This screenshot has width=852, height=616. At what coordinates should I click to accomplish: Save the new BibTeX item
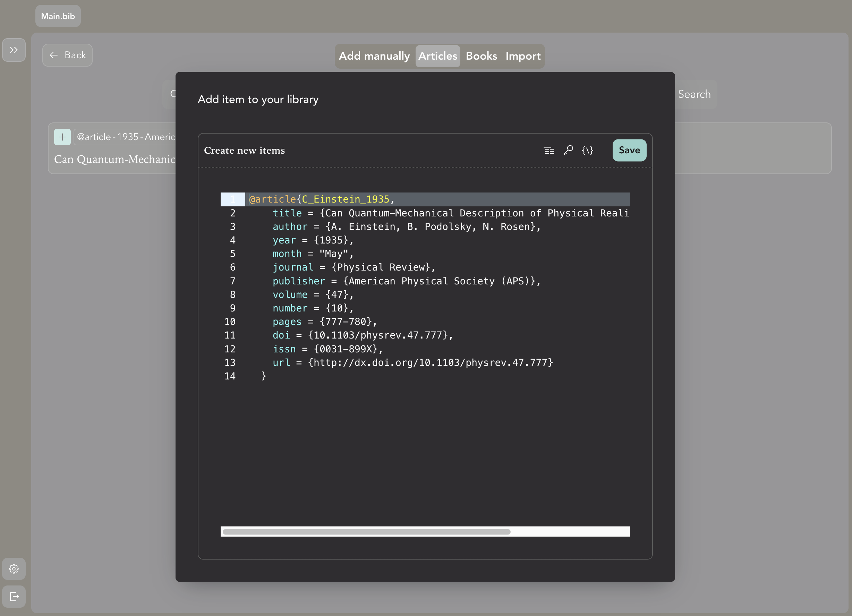[x=629, y=150]
